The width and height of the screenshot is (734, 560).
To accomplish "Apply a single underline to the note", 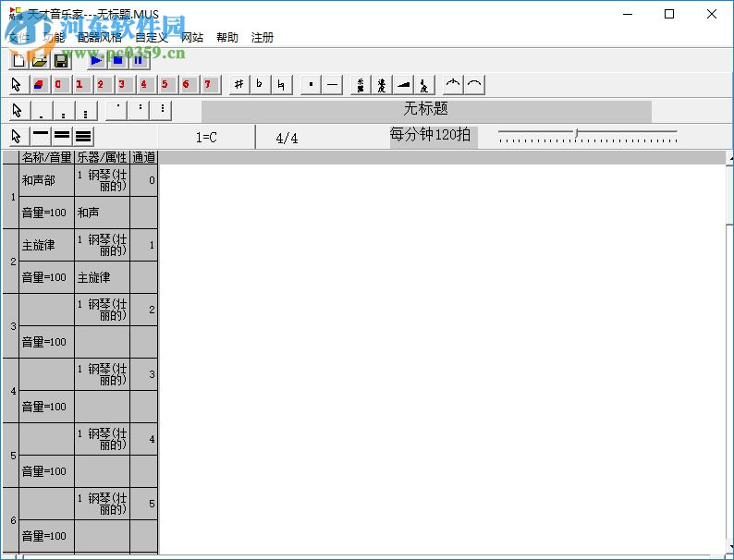I will (x=41, y=136).
